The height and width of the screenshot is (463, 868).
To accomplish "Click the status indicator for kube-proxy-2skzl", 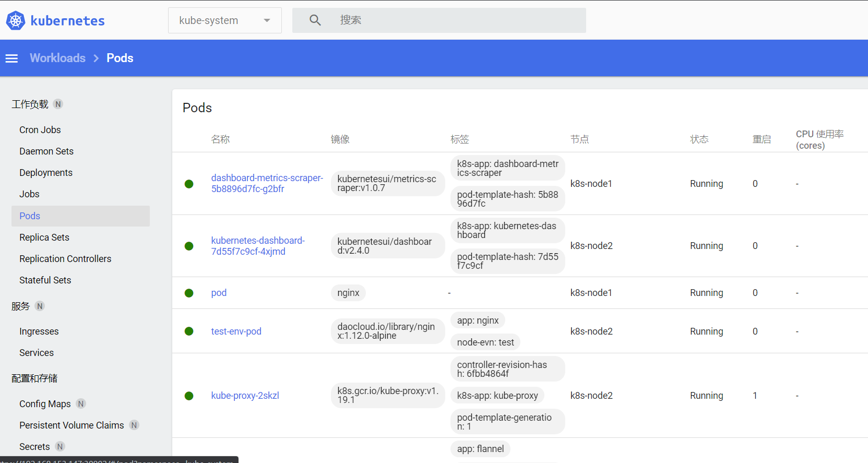I will click(189, 396).
